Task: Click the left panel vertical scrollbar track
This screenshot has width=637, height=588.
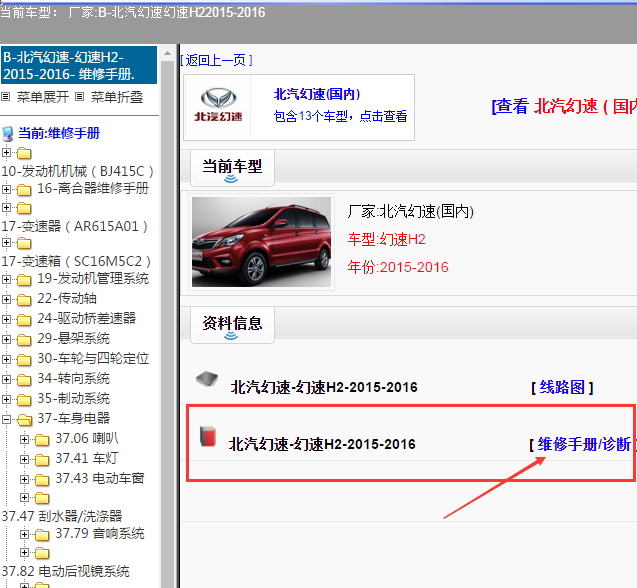Action: tap(167, 323)
